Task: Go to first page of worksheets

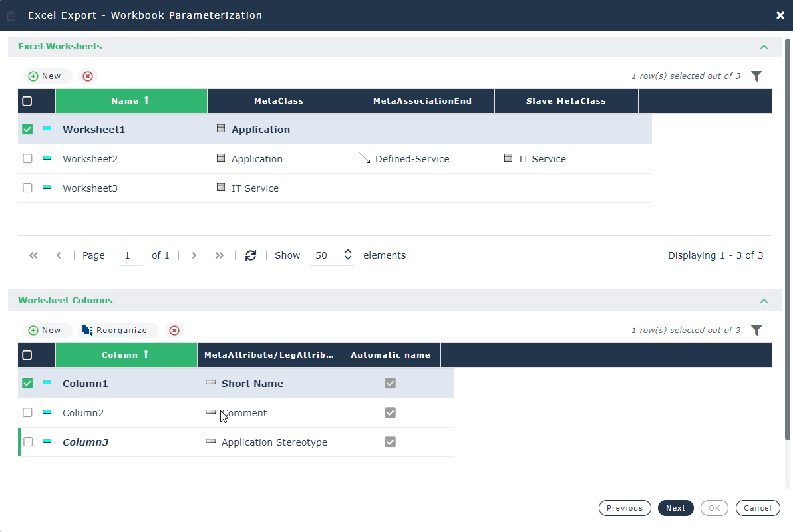Action: click(x=33, y=255)
